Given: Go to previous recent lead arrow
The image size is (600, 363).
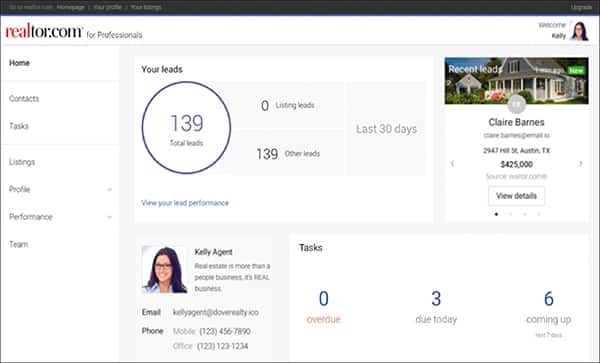Looking at the screenshot, I should tap(452, 164).
